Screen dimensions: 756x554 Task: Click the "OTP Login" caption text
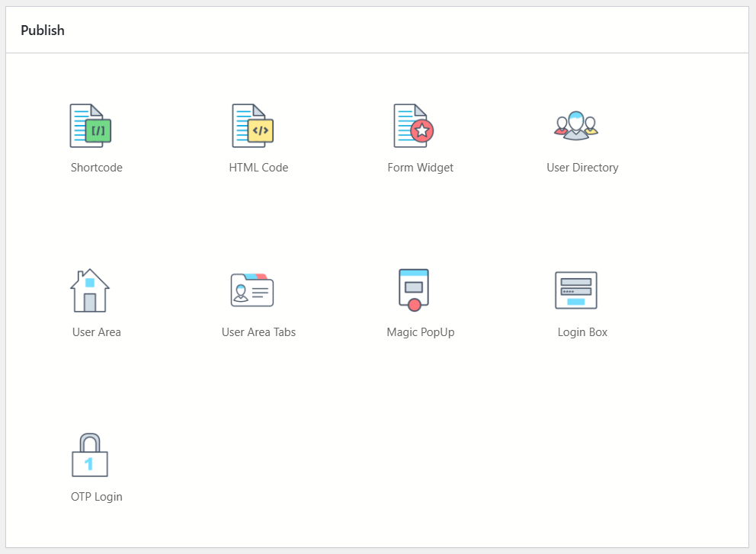[x=97, y=497]
